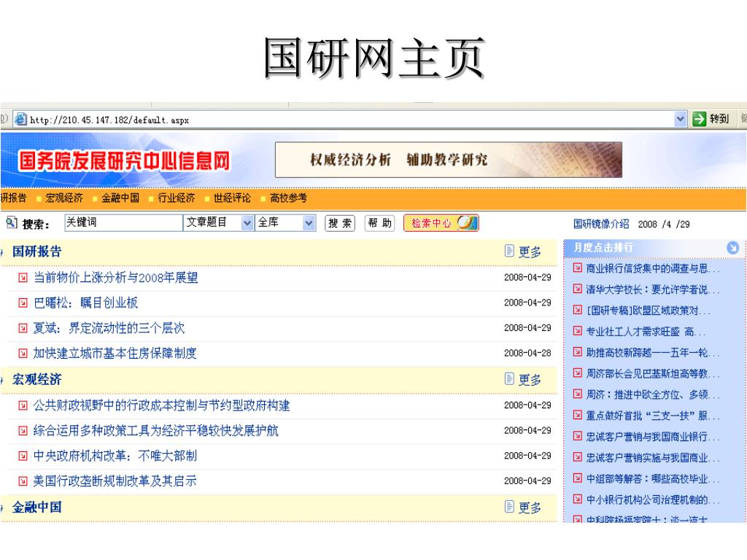Click the round arrow icon in 月度点击排行 header
Image resolution: width=747 pixels, height=560 pixels.
pyautogui.click(x=732, y=248)
